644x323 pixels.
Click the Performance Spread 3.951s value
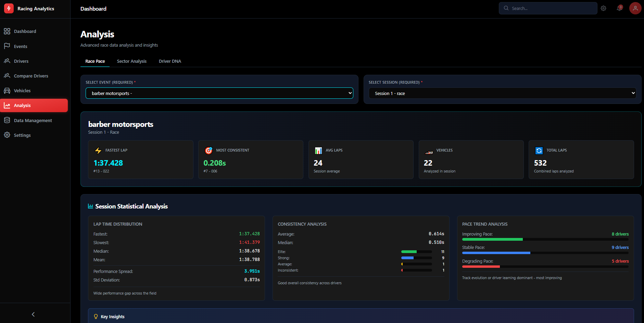tap(252, 271)
